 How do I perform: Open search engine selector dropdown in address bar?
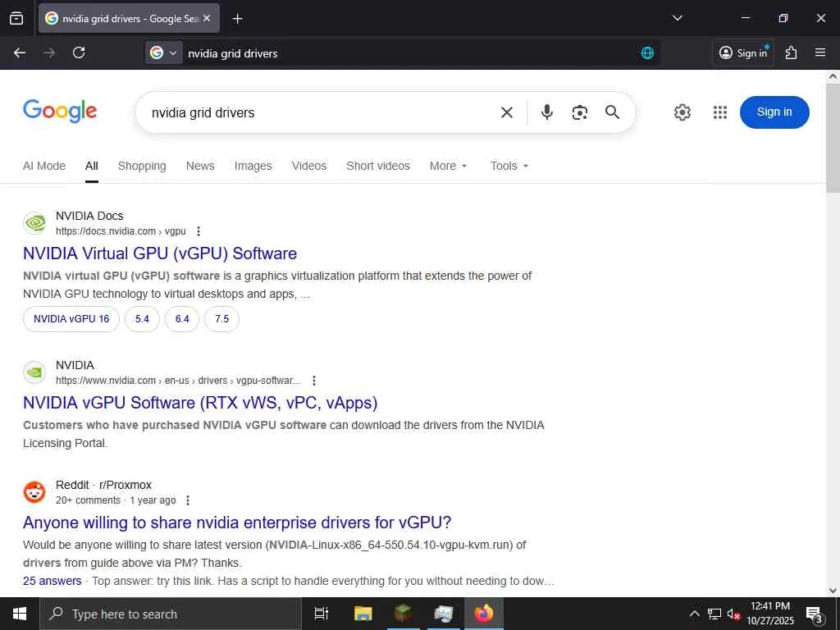point(163,53)
